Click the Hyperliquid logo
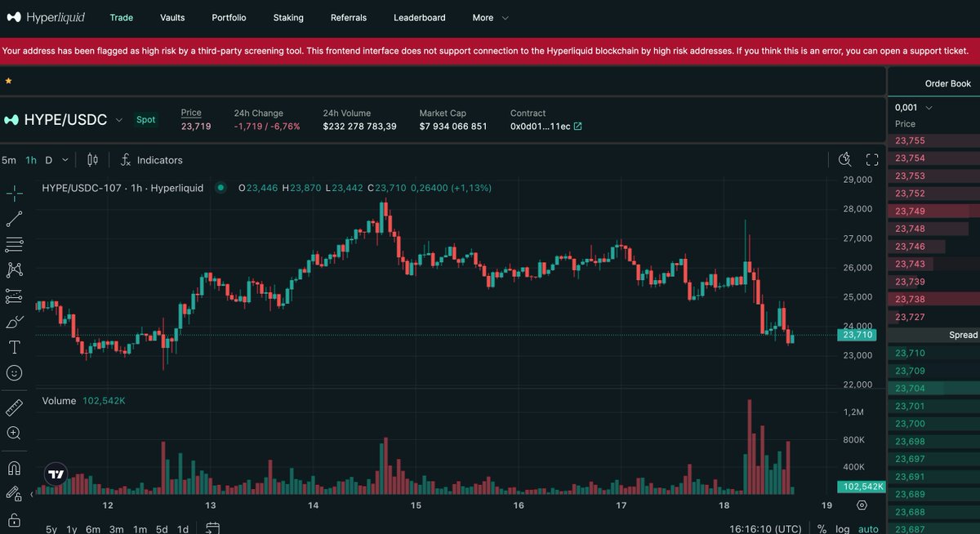The width and height of the screenshot is (980, 534). 46,17
